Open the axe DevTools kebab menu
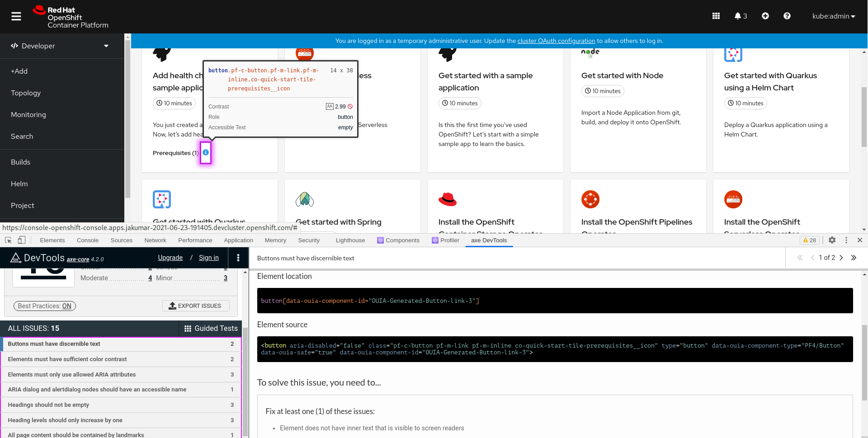The width and height of the screenshot is (868, 438). 238,258
